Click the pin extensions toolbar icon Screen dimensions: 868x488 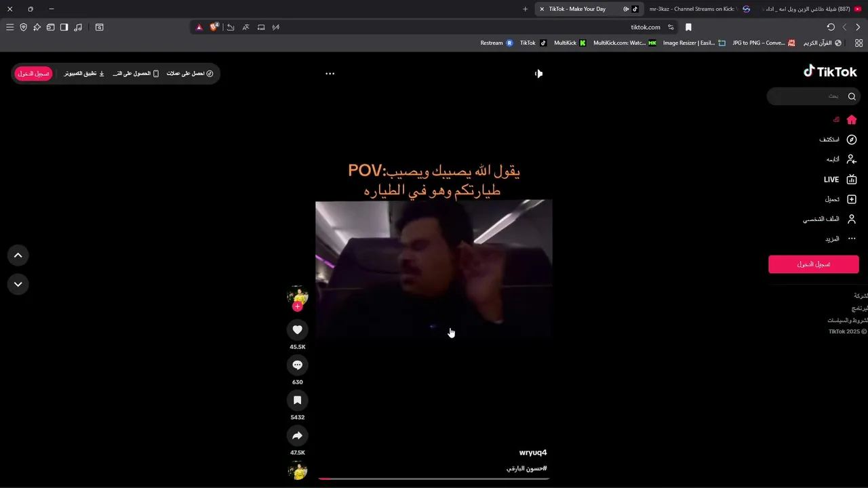click(x=37, y=27)
